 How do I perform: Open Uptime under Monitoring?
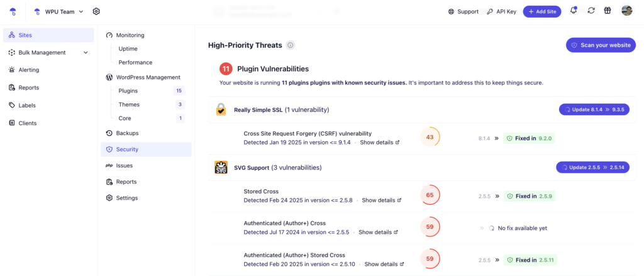point(128,48)
